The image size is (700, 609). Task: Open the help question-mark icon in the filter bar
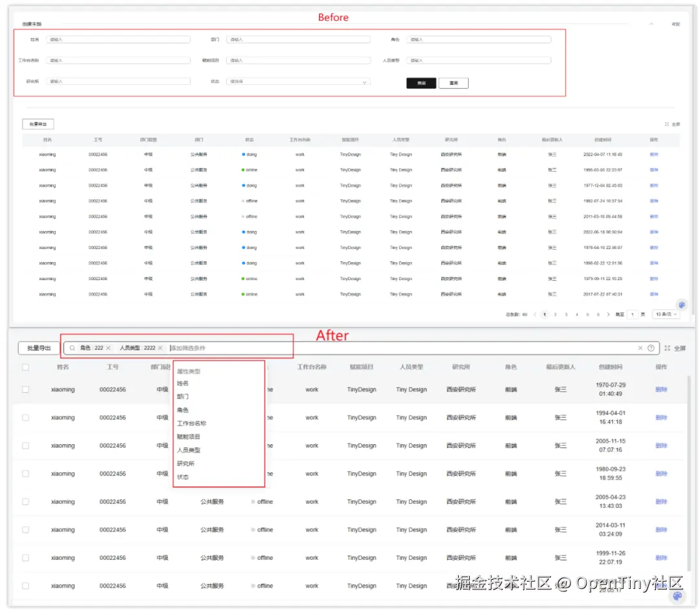[651, 348]
